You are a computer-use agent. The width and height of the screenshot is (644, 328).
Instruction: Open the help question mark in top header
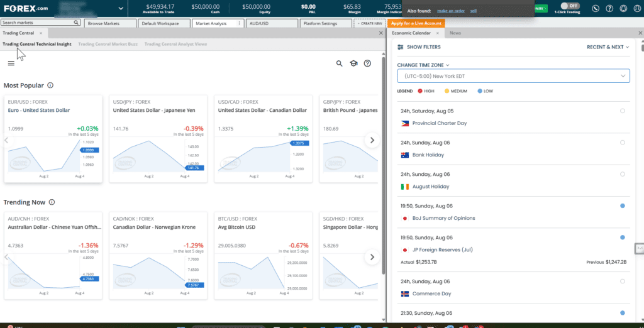point(609,8)
